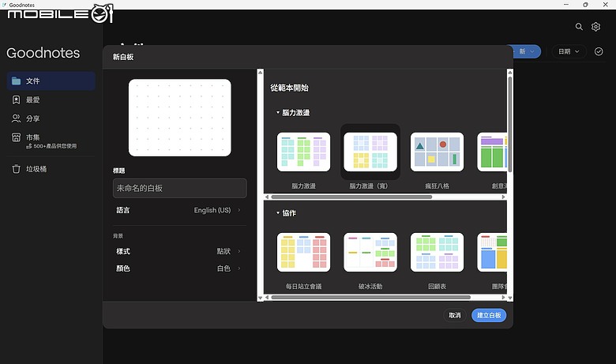Select the 回顧表 template thumbnail
The height and width of the screenshot is (364, 616).
pos(437,252)
